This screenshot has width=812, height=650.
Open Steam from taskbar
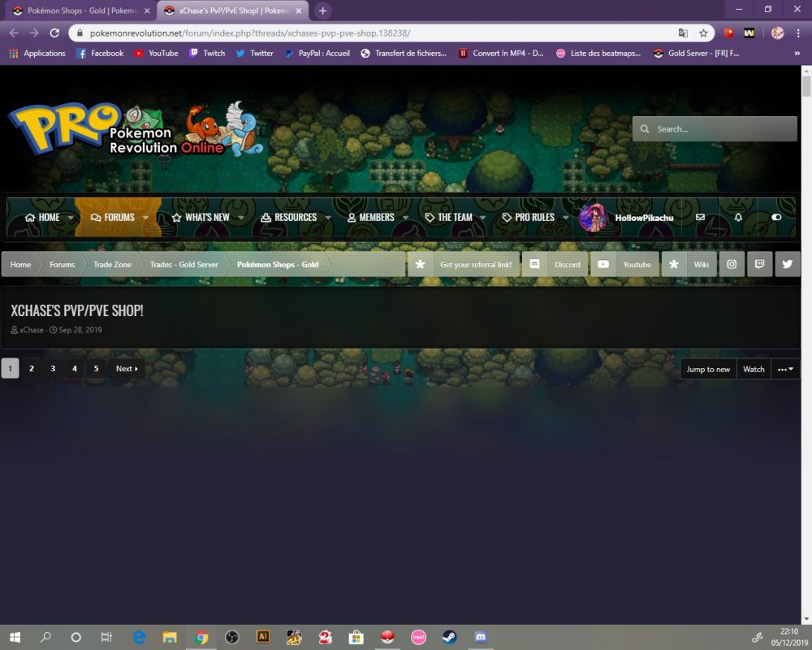coord(449,637)
